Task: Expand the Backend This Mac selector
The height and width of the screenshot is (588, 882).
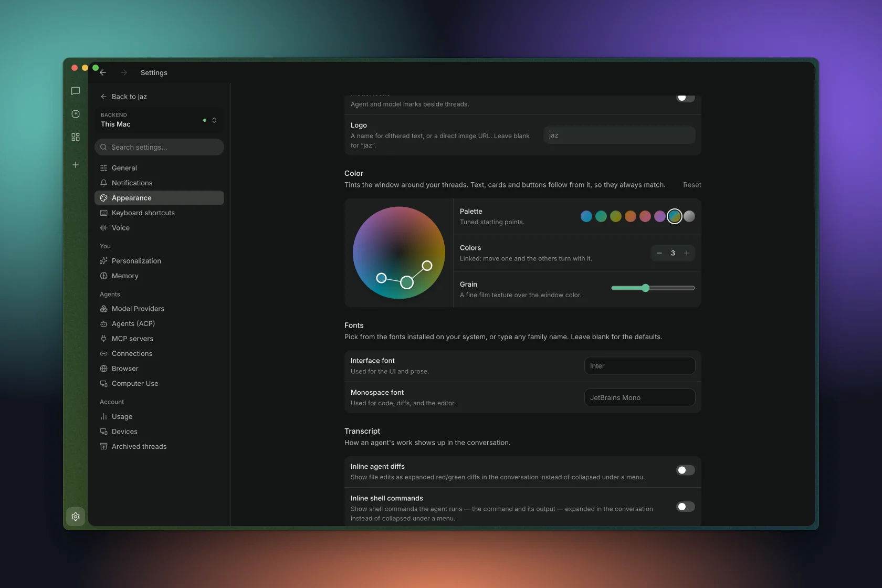Action: point(159,120)
